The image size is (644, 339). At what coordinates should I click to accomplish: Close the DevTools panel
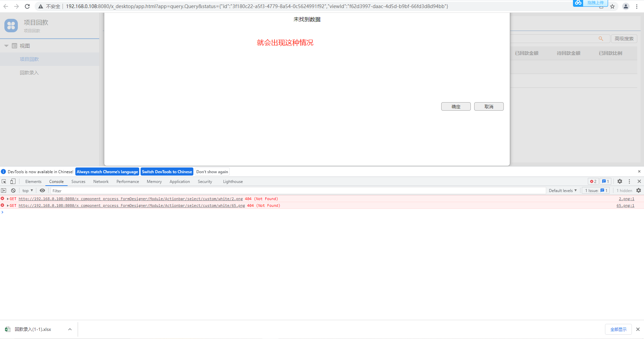[x=639, y=181]
